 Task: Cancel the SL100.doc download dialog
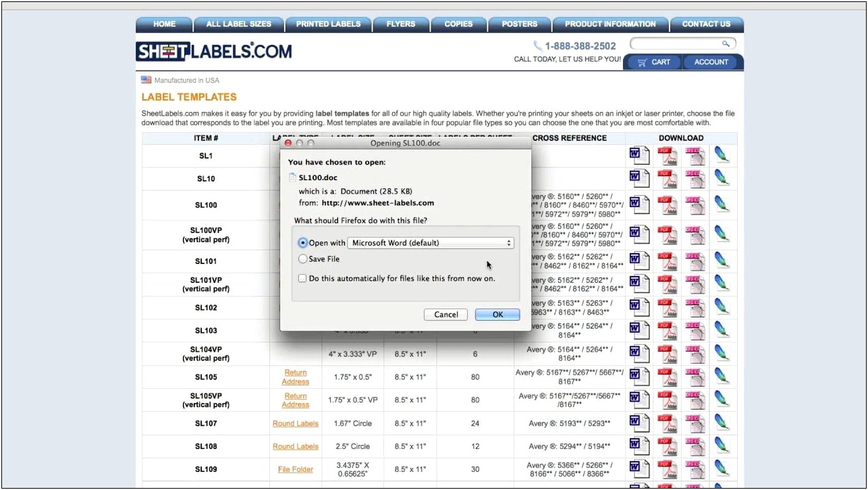tap(446, 315)
